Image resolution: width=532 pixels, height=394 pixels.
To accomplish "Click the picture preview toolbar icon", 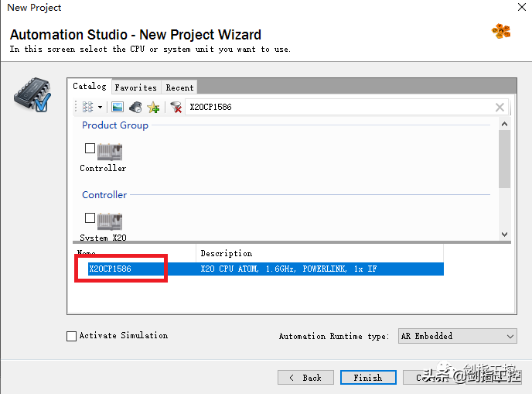I will (118, 107).
